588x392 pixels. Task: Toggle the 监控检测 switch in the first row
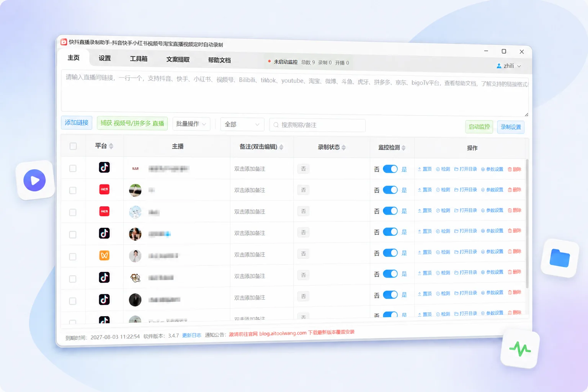coord(390,169)
